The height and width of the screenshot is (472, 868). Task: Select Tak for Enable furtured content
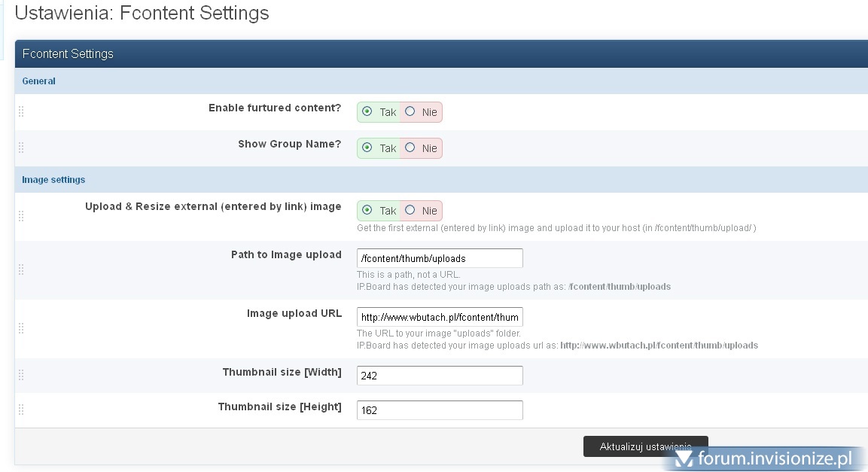[367, 111]
